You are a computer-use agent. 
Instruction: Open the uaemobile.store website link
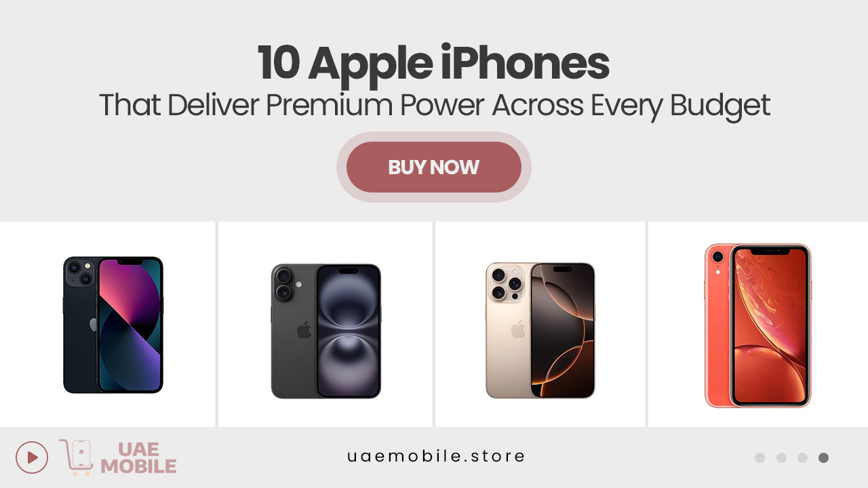tap(436, 456)
